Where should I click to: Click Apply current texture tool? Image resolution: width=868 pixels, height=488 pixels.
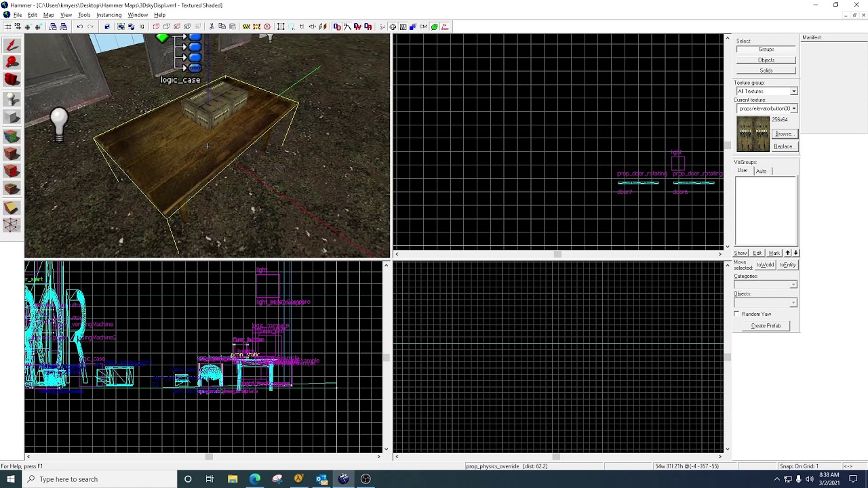pos(12,155)
